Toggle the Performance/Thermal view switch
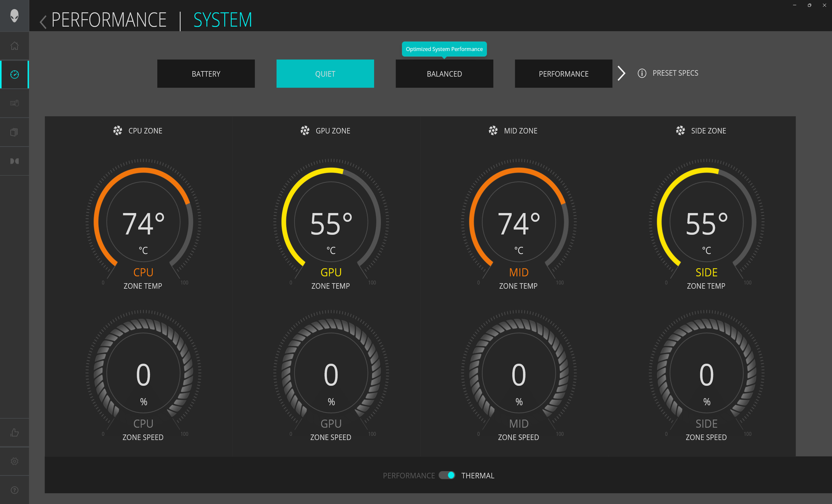 447,475
